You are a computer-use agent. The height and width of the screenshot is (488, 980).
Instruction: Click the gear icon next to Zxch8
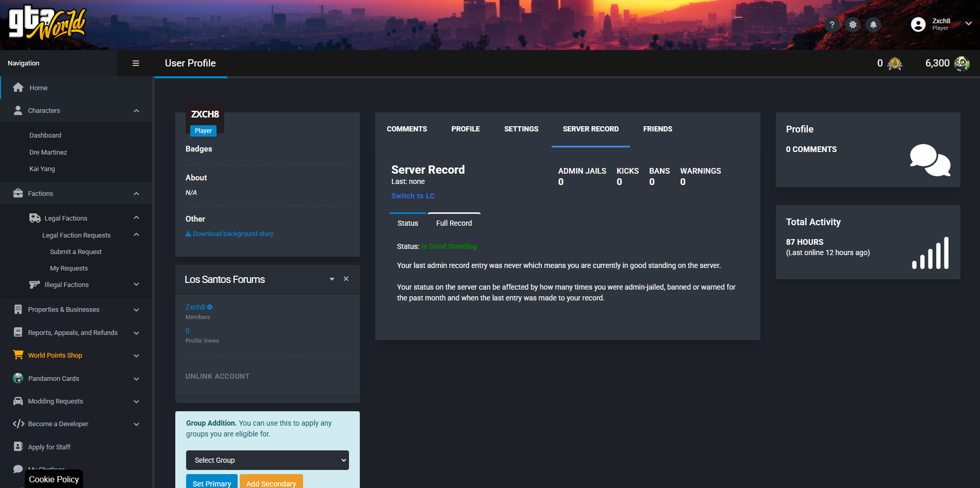210,307
